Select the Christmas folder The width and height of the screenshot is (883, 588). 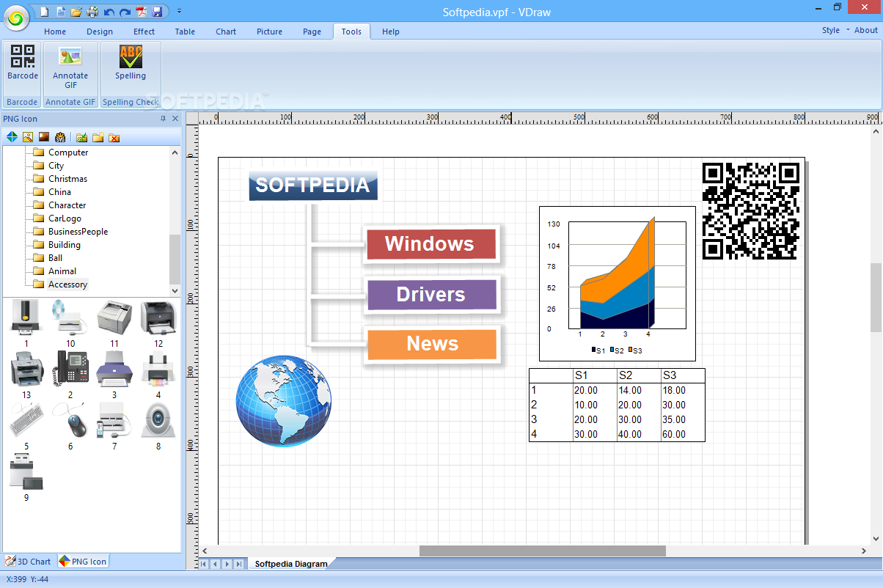tap(67, 179)
